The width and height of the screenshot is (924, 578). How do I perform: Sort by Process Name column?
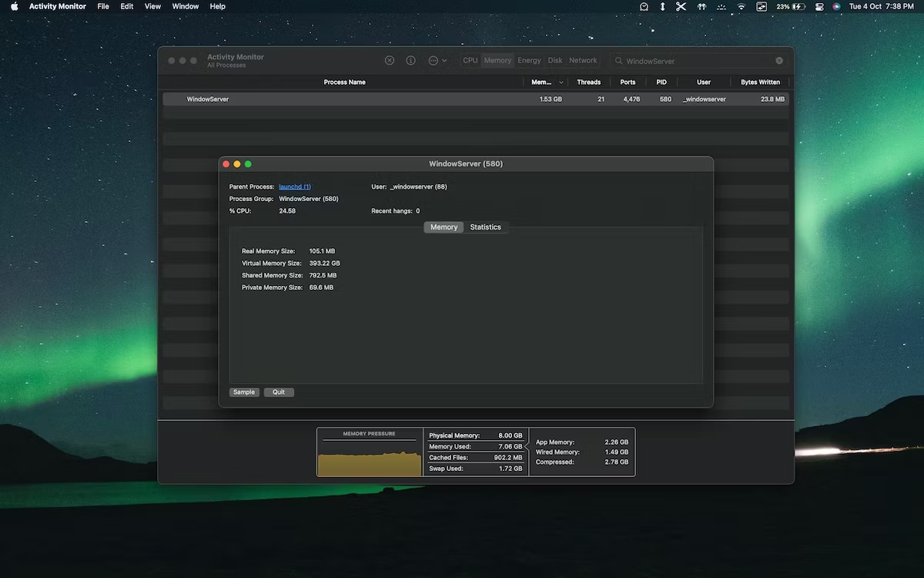click(344, 82)
